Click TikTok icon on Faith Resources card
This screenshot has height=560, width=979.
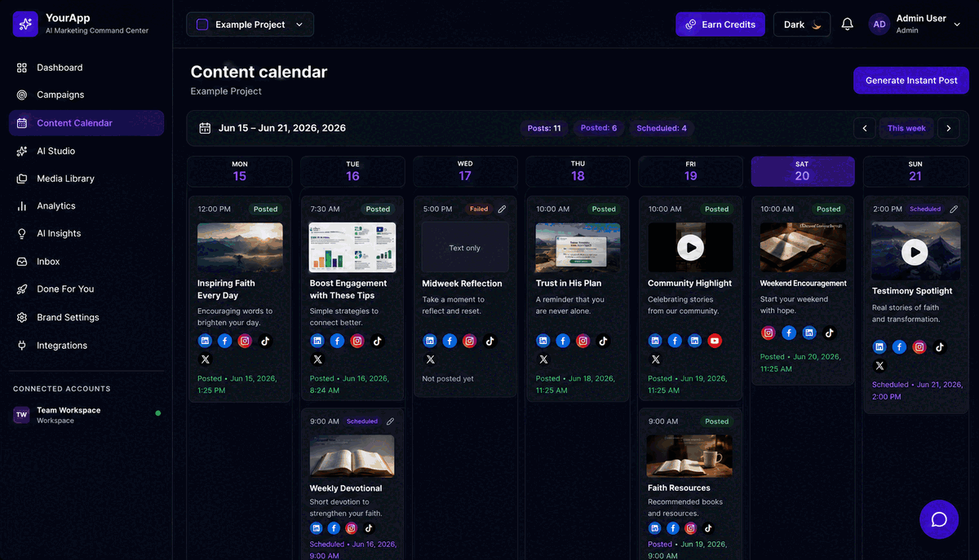(x=708, y=528)
